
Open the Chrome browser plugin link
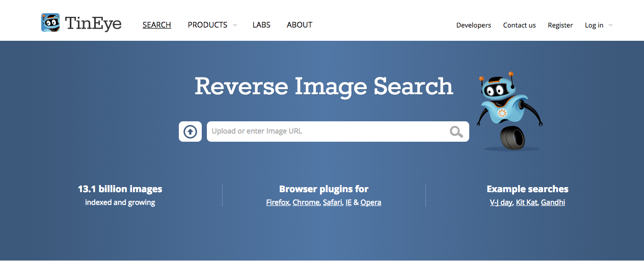[306, 202]
